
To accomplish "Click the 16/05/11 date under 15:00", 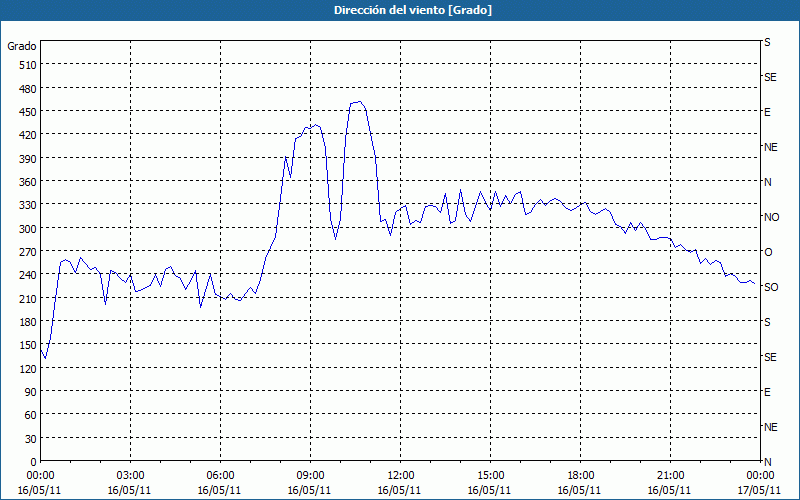I will [490, 490].
